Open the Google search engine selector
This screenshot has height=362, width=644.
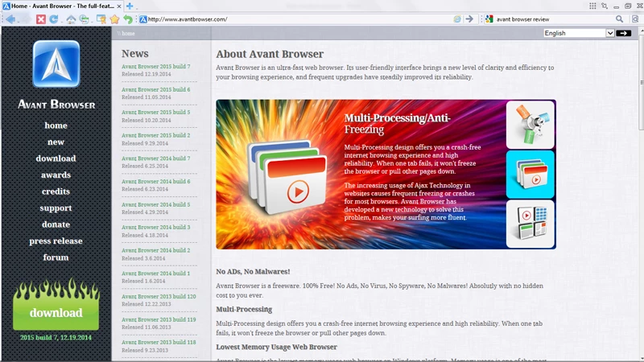[x=489, y=19]
